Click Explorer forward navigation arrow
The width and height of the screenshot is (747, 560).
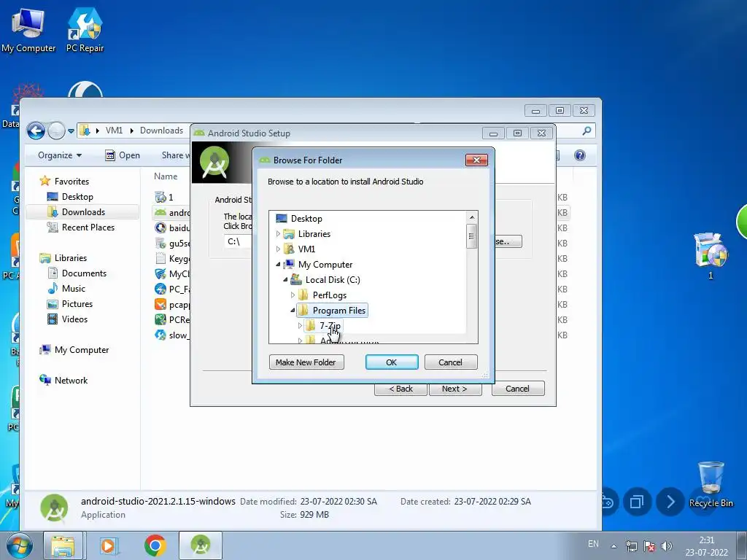click(x=56, y=131)
